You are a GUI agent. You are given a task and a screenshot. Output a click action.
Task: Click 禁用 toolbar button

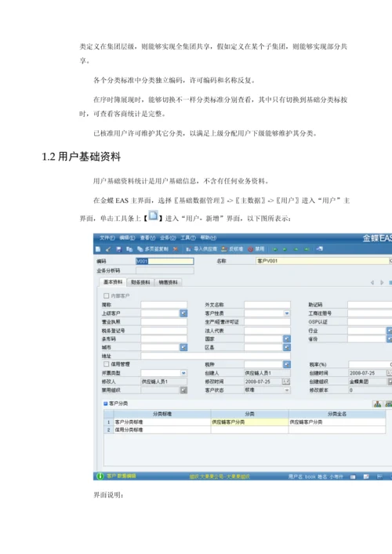(256, 249)
